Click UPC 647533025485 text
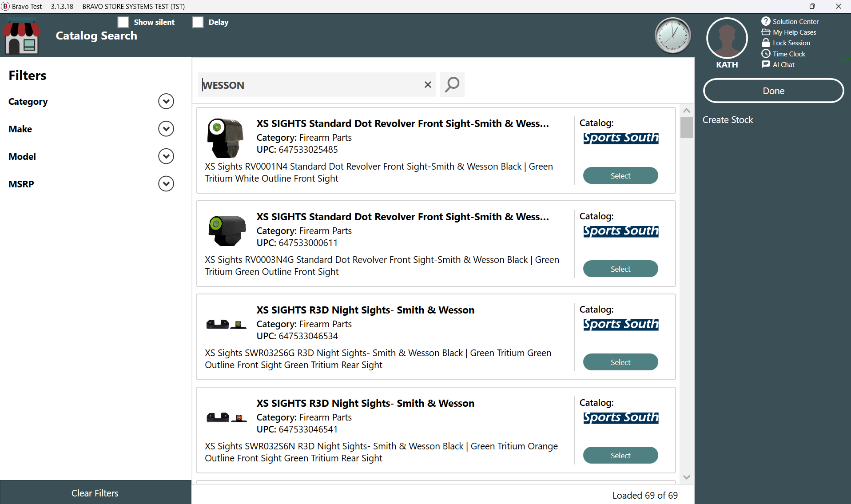Screen dimensions: 851x504 (x=297, y=150)
